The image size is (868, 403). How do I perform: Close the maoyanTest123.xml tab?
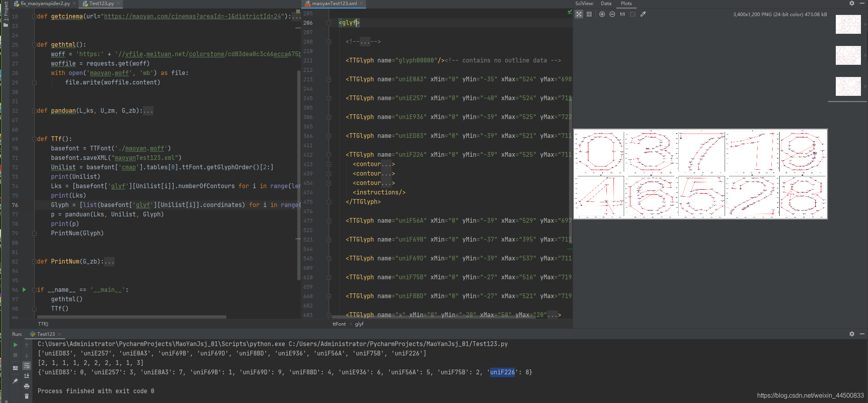(x=362, y=4)
